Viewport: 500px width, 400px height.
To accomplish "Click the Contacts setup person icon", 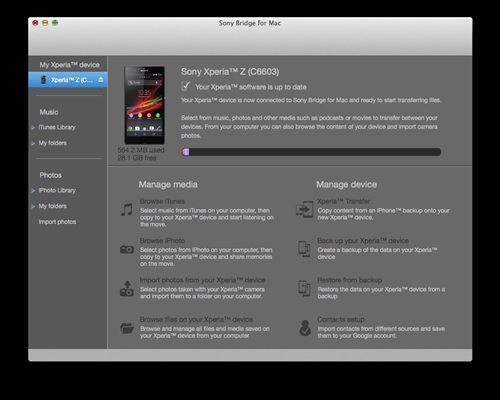I will click(305, 328).
